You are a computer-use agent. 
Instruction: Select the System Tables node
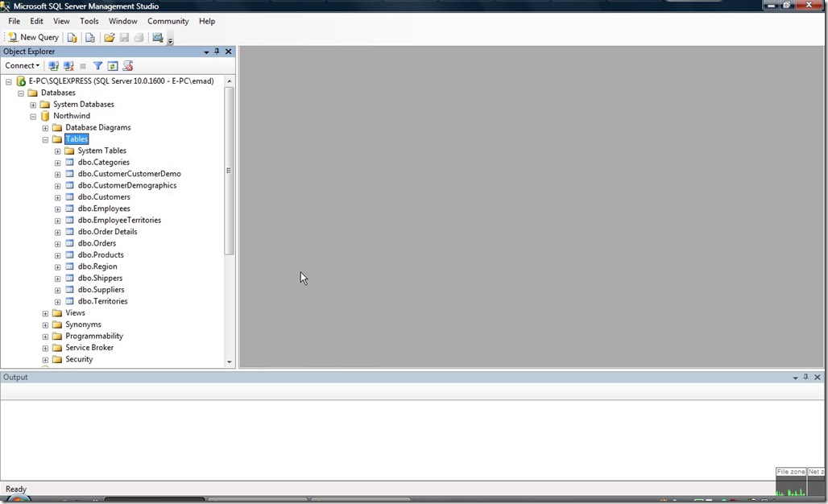[x=101, y=150]
